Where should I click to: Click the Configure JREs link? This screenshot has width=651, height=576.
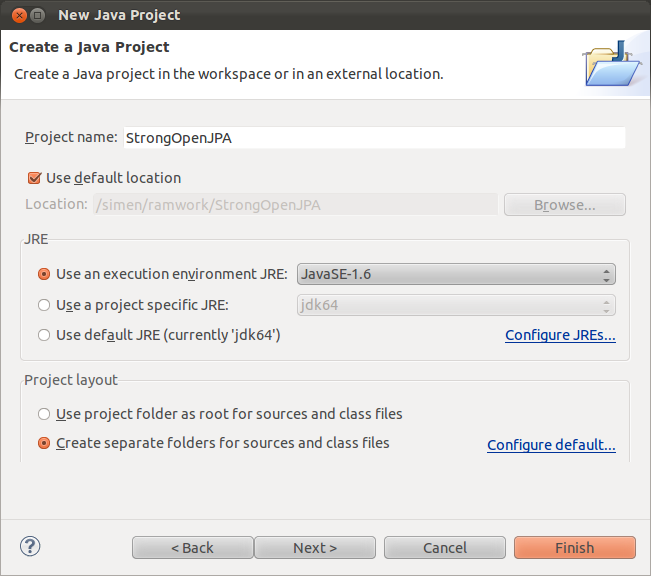point(560,335)
